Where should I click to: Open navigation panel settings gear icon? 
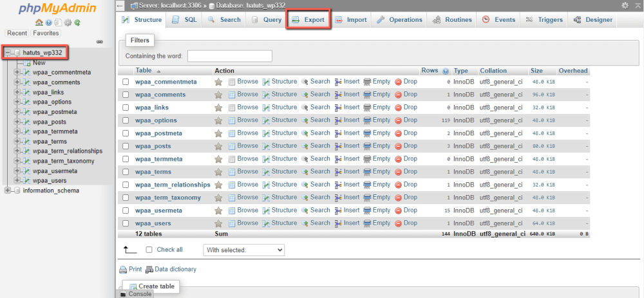click(x=68, y=23)
